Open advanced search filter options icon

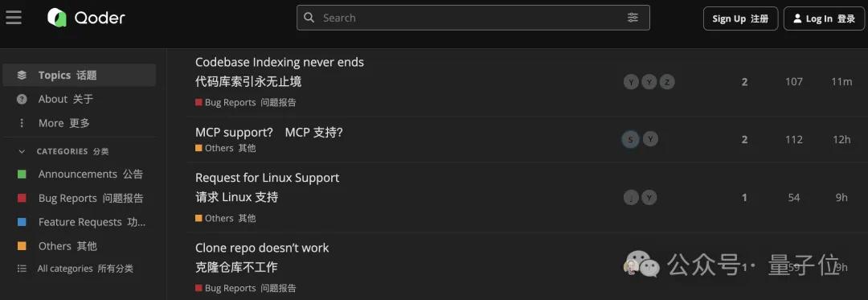coord(633,18)
